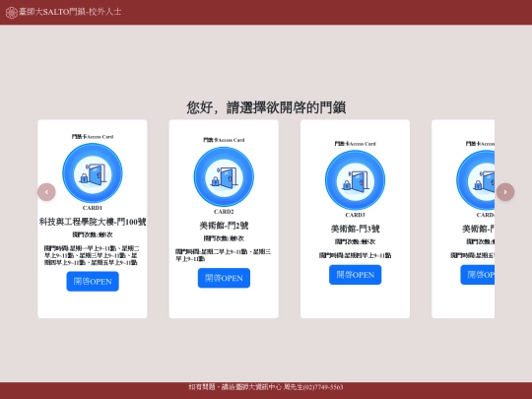This screenshot has width=532, height=399.
Task: Click the CARD2 label
Action: (224, 212)
